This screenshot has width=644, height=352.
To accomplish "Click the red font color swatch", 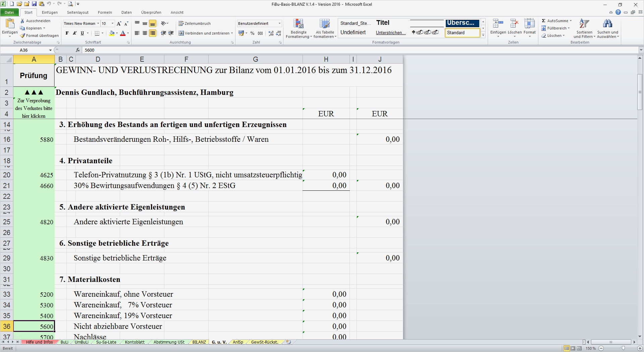I will click(123, 33).
